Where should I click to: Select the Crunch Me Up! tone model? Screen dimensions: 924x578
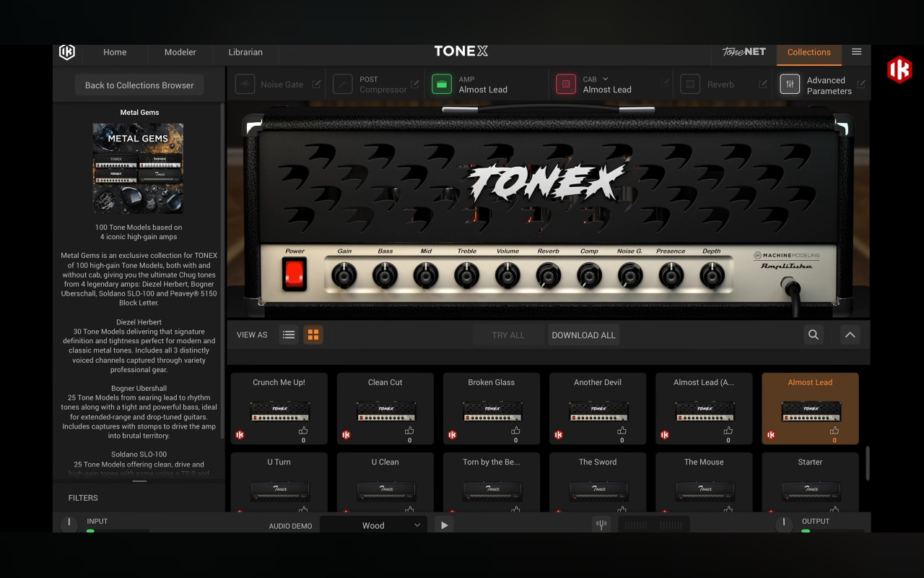(x=279, y=408)
